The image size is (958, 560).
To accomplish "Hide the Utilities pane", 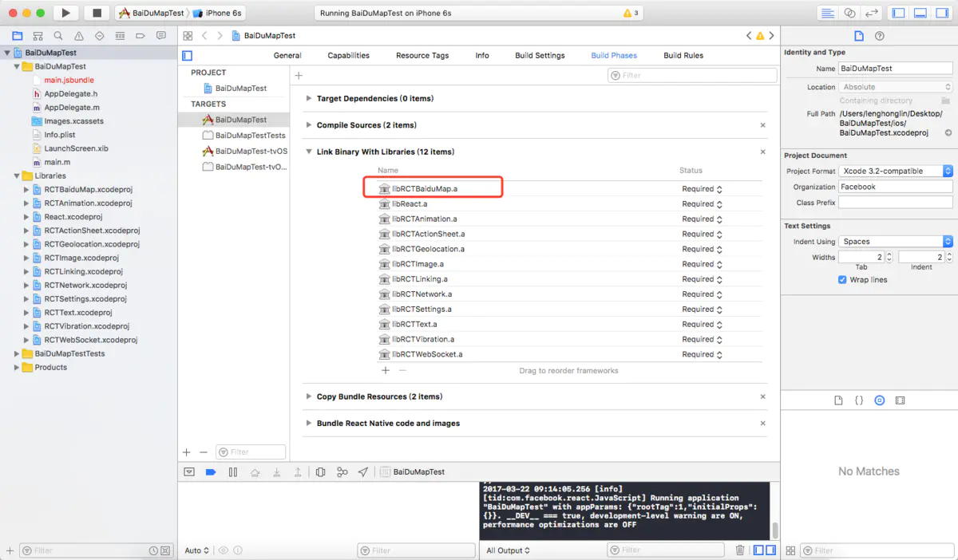I will coord(941,13).
